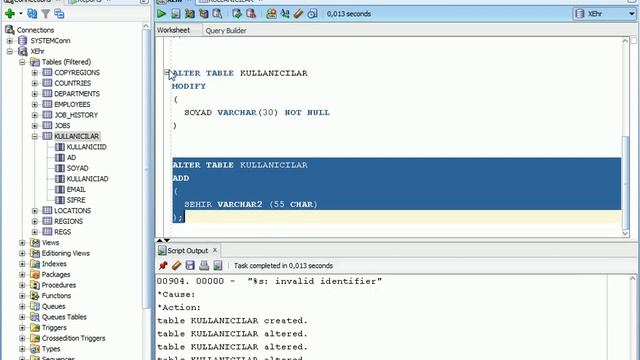The image size is (640, 360).
Task: Expand the COPYREGIONS table
Action: pyautogui.click(x=35, y=73)
